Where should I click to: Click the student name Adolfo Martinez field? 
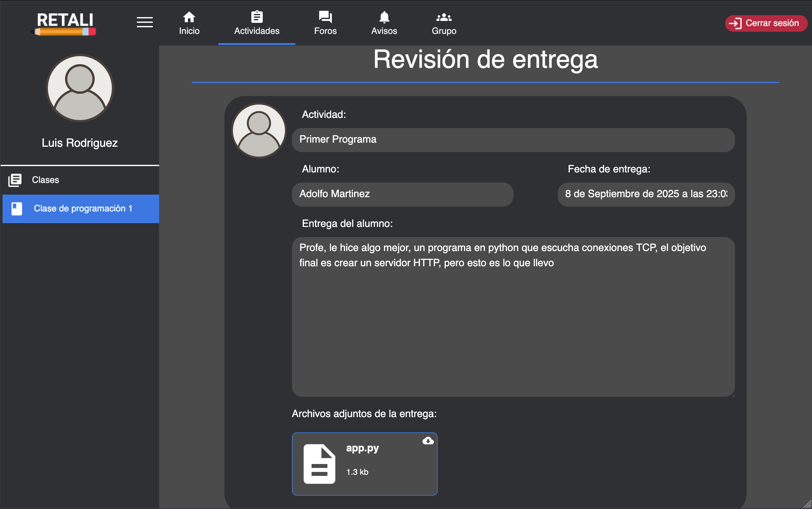tap(402, 194)
